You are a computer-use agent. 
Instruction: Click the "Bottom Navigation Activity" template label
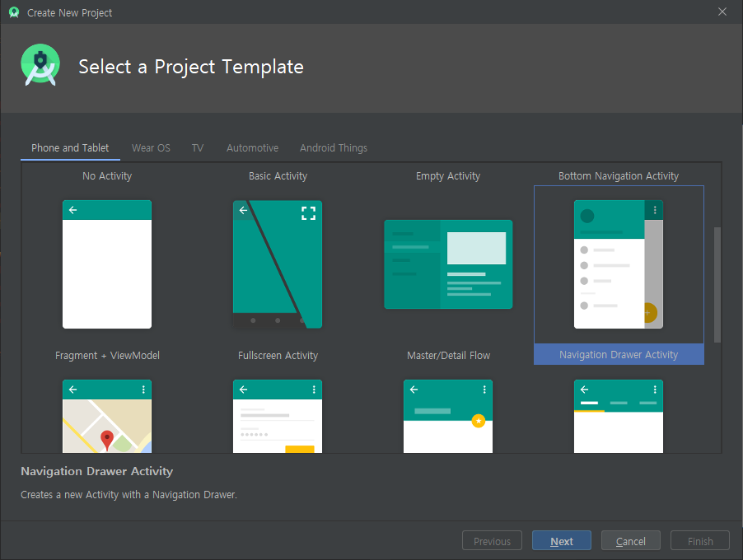click(x=619, y=176)
